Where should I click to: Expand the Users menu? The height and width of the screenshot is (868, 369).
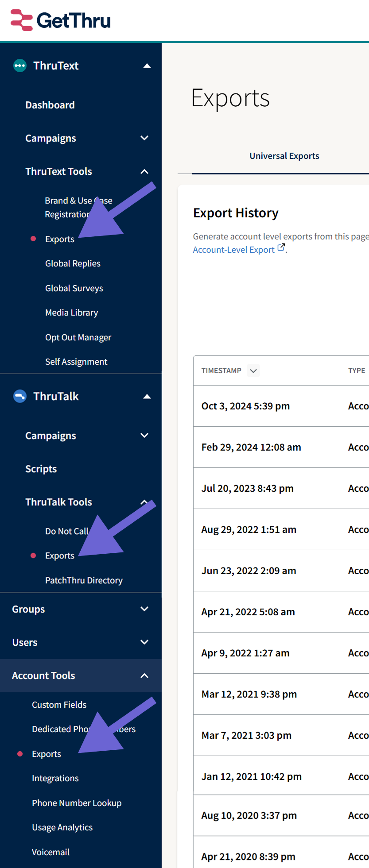tap(144, 642)
